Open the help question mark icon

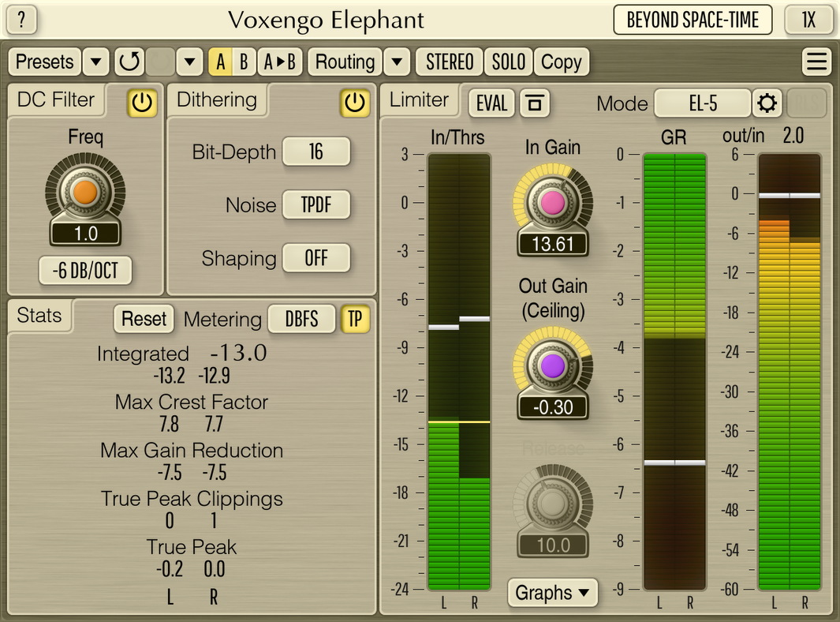[21, 20]
